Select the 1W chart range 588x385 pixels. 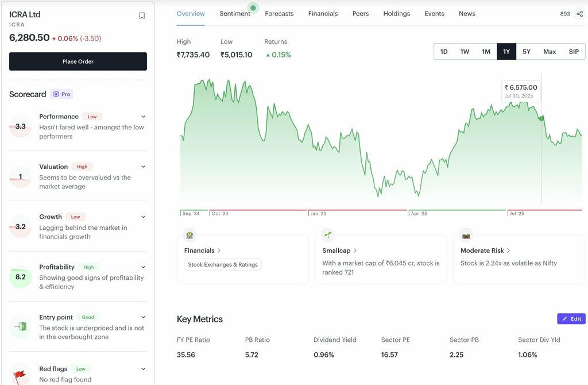[465, 52]
